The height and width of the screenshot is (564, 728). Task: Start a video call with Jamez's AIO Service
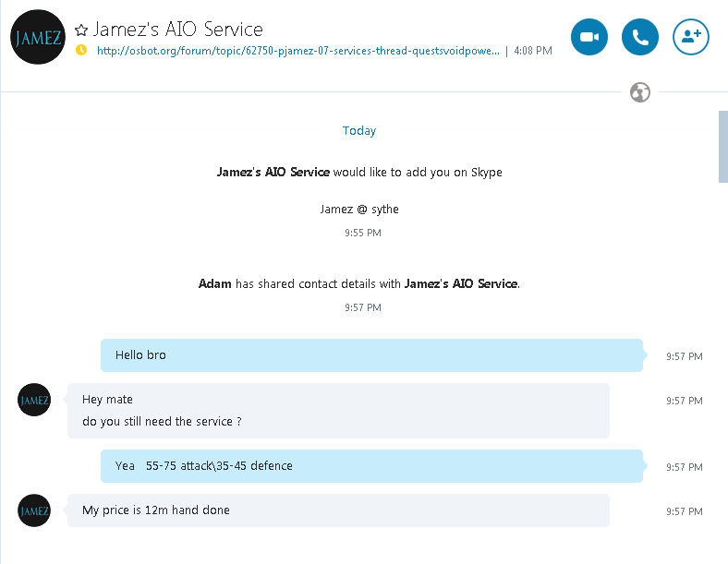pos(589,37)
